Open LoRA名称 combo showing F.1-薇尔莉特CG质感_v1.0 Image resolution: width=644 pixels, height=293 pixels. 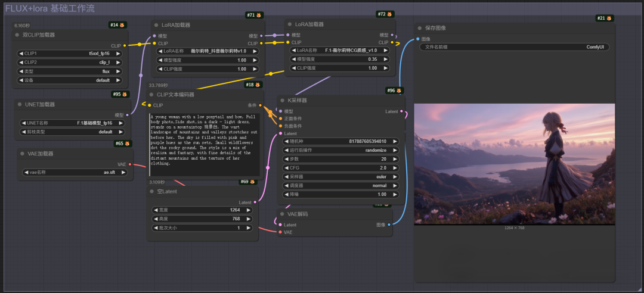point(340,51)
